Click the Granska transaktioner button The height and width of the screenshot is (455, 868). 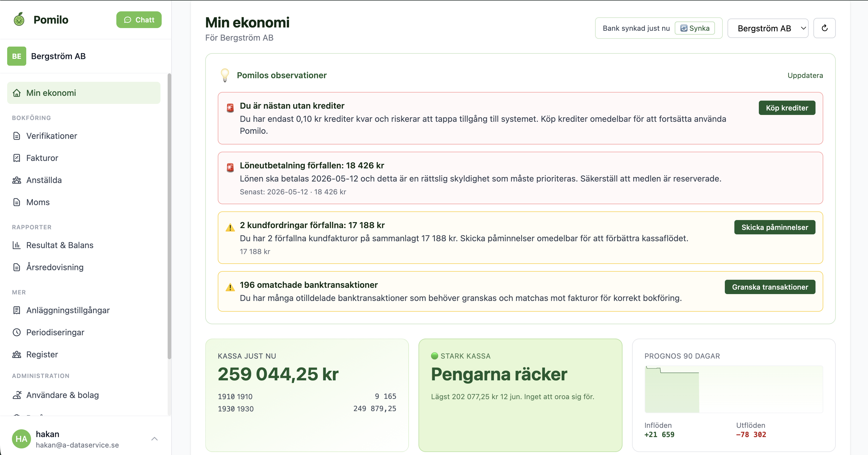770,287
